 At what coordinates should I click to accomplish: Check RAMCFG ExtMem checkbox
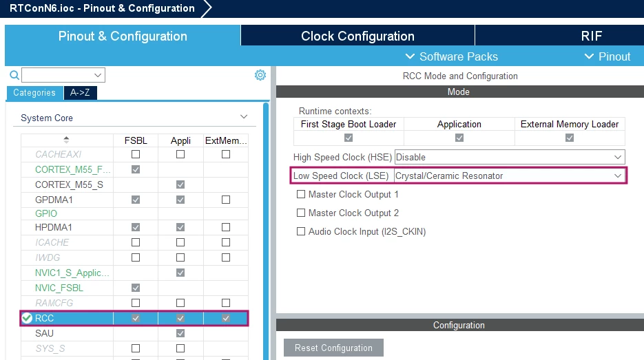[x=226, y=303]
